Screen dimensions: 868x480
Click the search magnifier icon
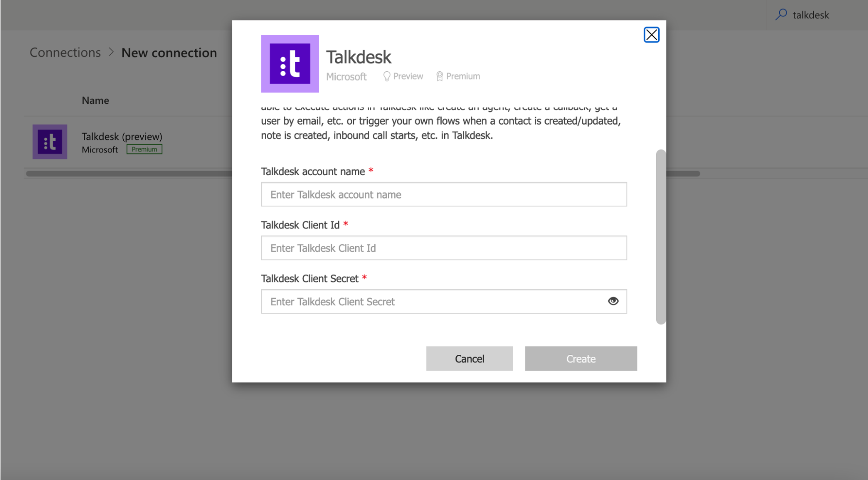tap(781, 15)
